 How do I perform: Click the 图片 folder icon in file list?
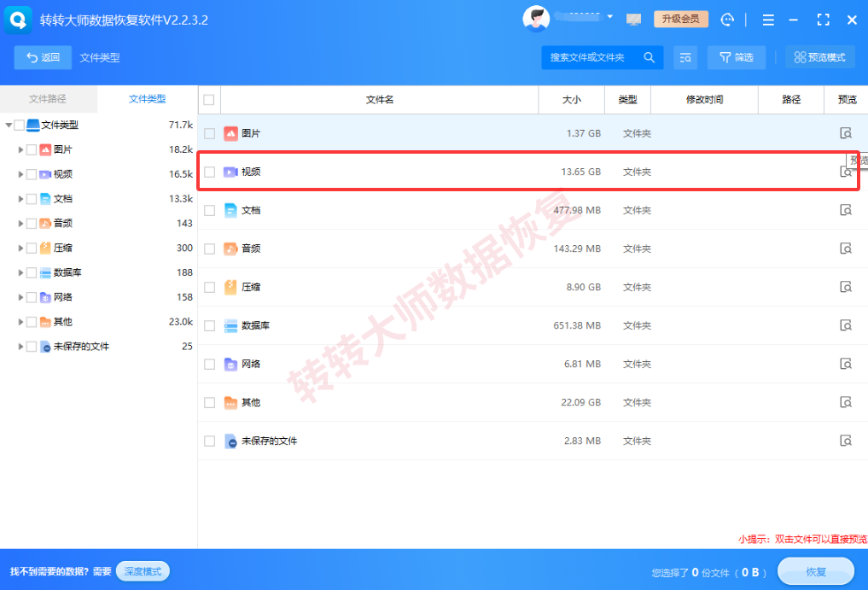(x=230, y=133)
